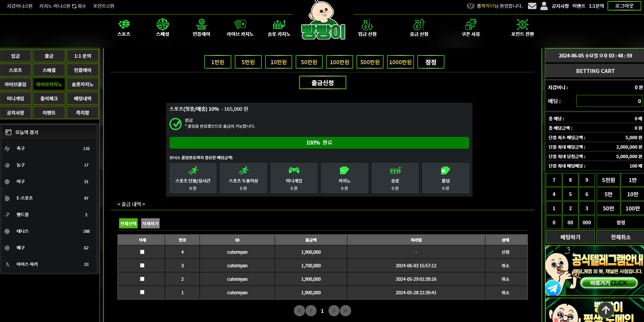Go to next page in pagination
The height and width of the screenshot is (322, 644).
coord(333,311)
